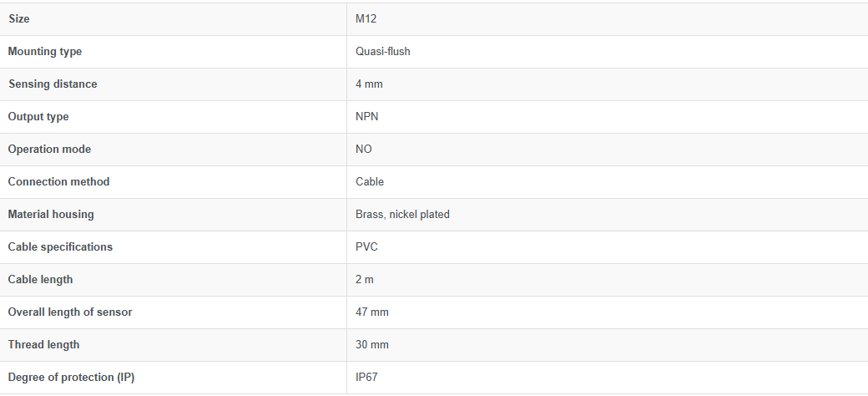This screenshot has width=868, height=396.
Task: Click the "Output type" label
Action: pos(38,117)
